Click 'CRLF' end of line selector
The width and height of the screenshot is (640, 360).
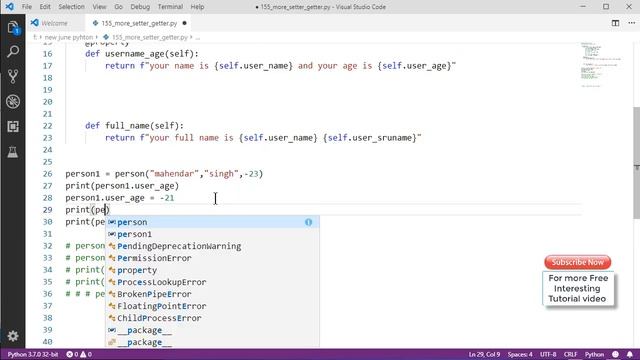(x=570, y=354)
